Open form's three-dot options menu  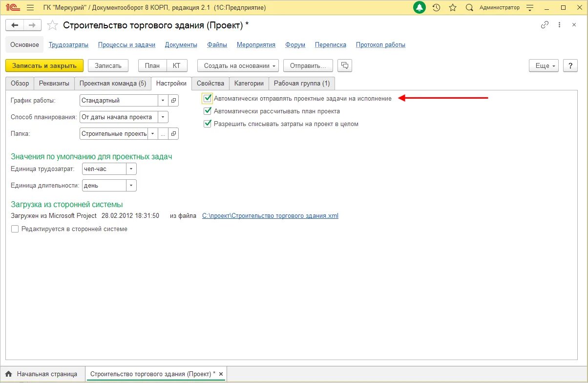560,25
